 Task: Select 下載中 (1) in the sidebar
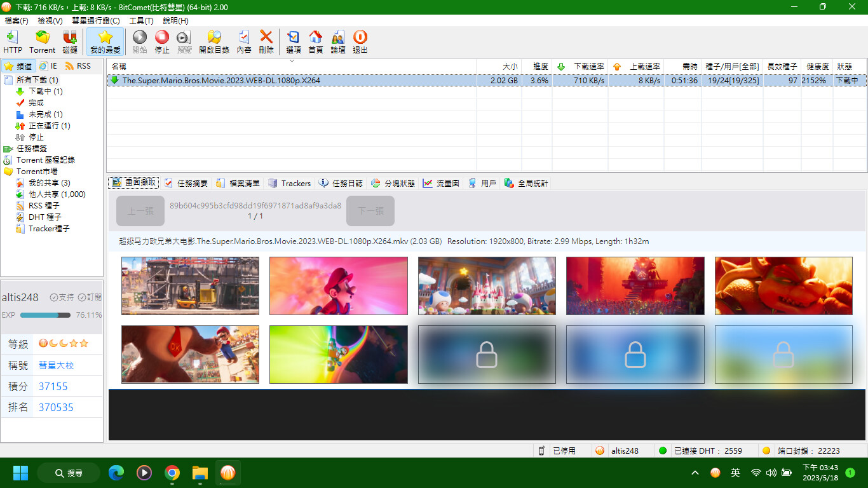click(x=45, y=91)
